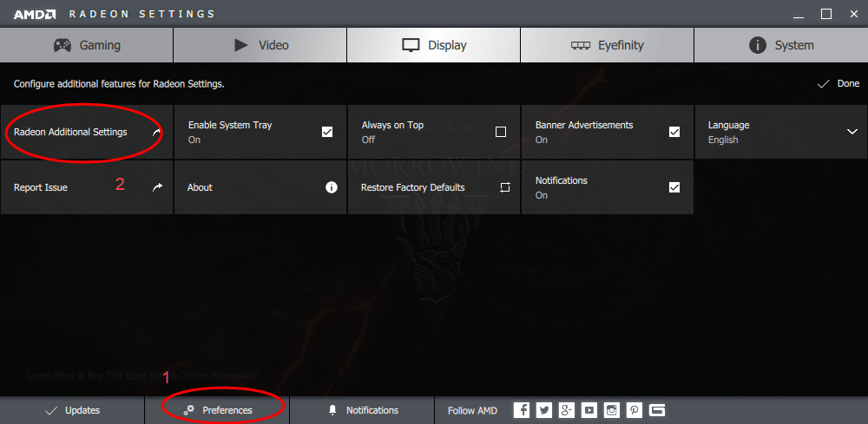This screenshot has width=868, height=424.
Task: Click the multi-display icon on Eyefinity tab
Action: (x=581, y=45)
